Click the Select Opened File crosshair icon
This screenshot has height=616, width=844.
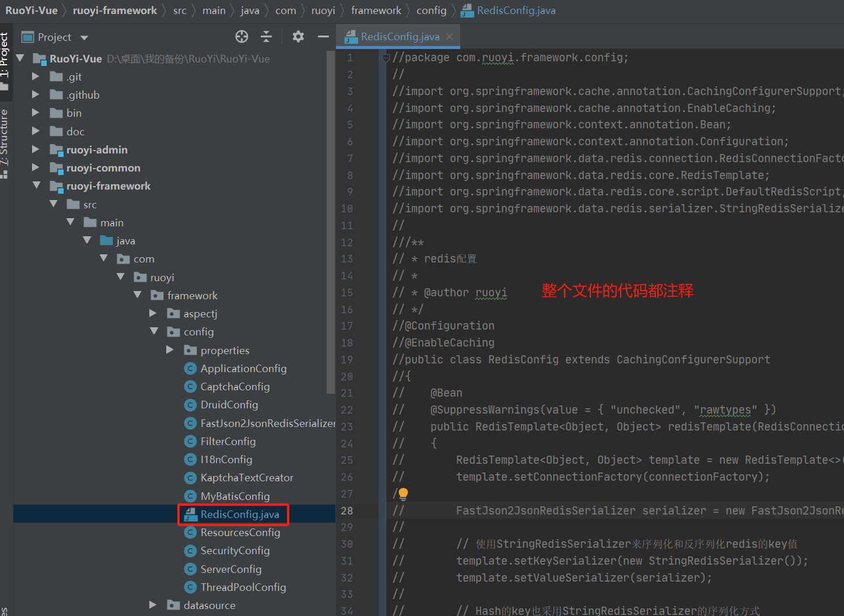click(241, 36)
